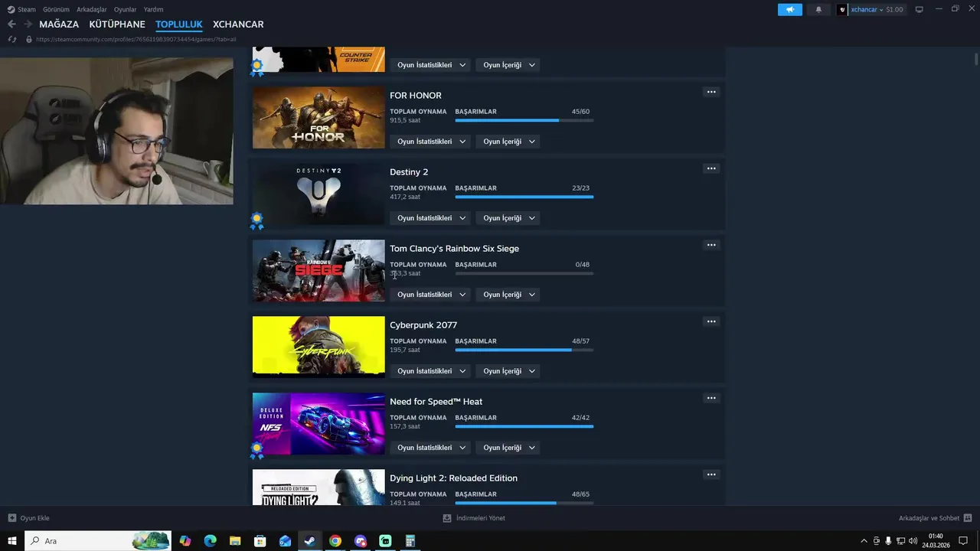
Task: Expand Oyun İçeriği for Destiny 2
Action: pos(508,218)
